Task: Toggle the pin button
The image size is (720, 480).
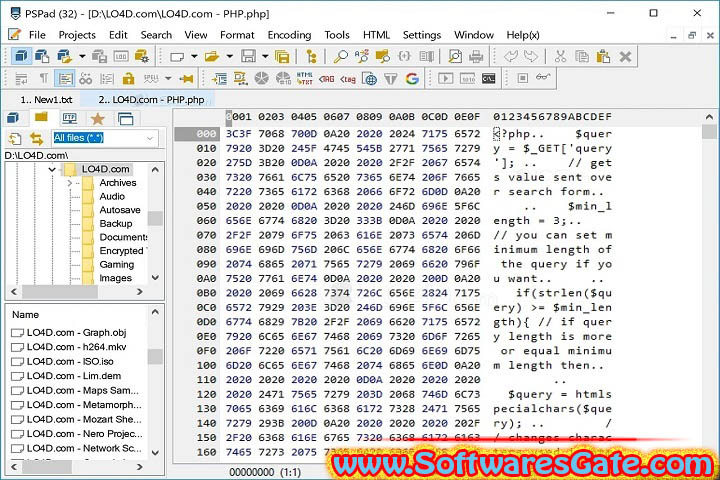Action: coord(186,79)
